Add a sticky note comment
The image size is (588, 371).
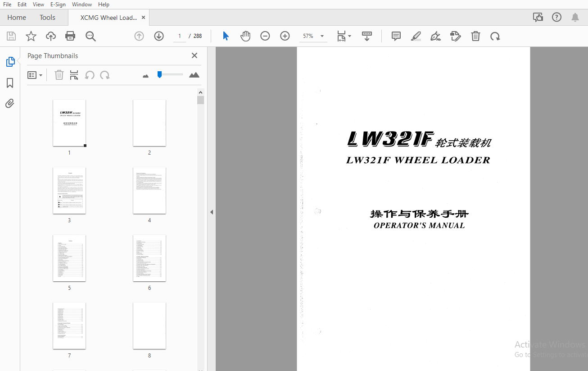pyautogui.click(x=396, y=36)
